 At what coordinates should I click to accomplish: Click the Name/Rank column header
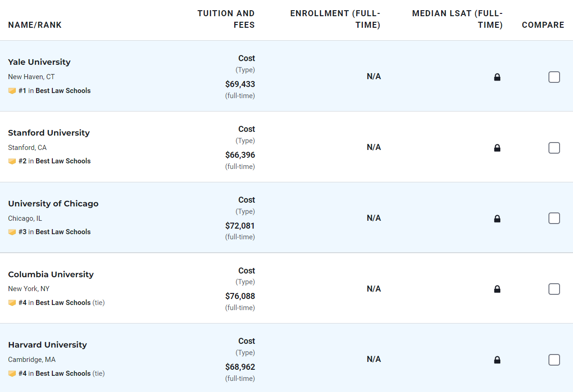[x=35, y=25]
